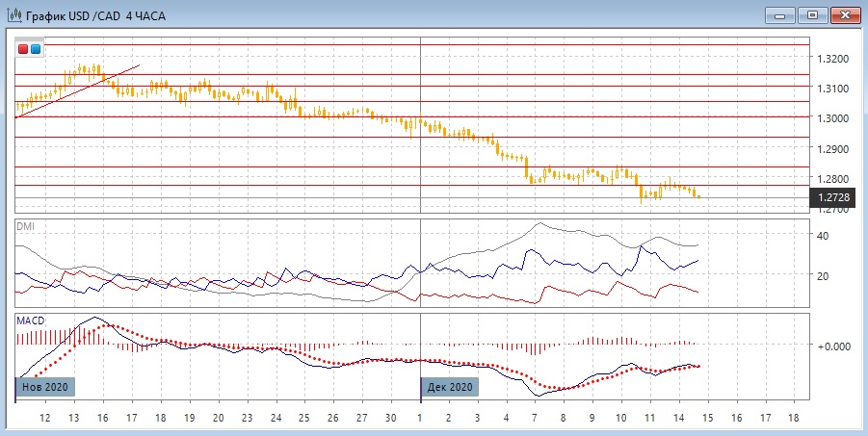Select the DMI indicator label
This screenshot has height=436, width=868.
coord(24,225)
